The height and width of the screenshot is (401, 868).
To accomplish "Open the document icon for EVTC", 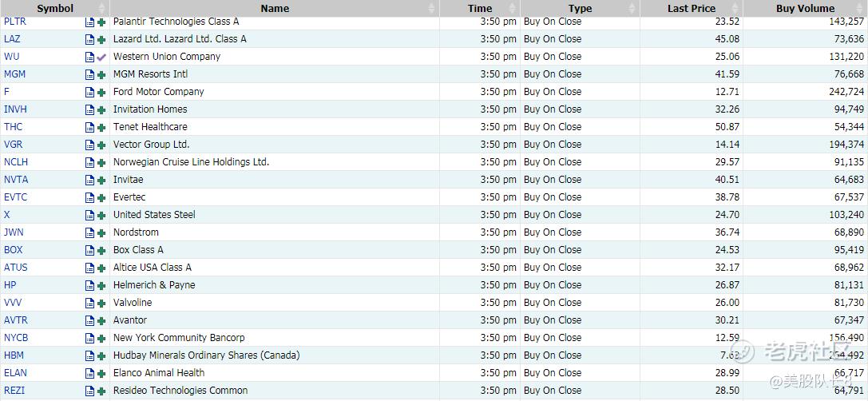I will [x=89, y=198].
